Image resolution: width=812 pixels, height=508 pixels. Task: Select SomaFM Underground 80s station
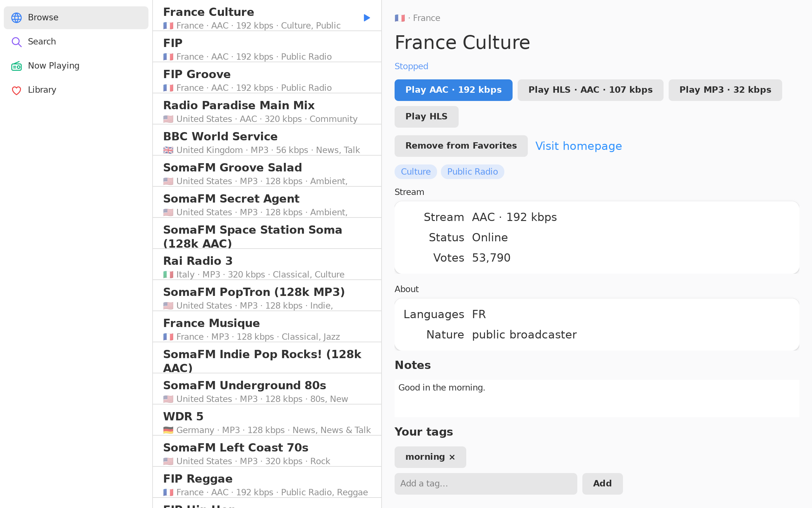click(267, 389)
